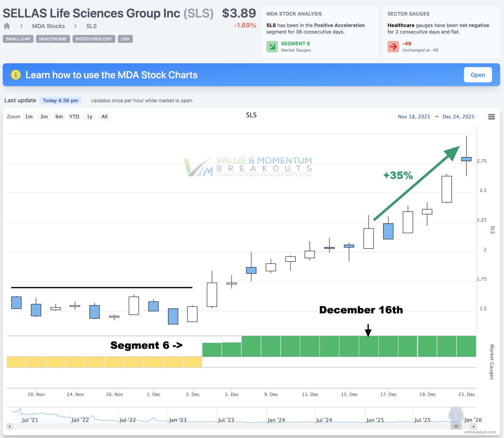The height and width of the screenshot is (438, 504).
Task: Select the 1m zoom preset
Action: coord(29,116)
